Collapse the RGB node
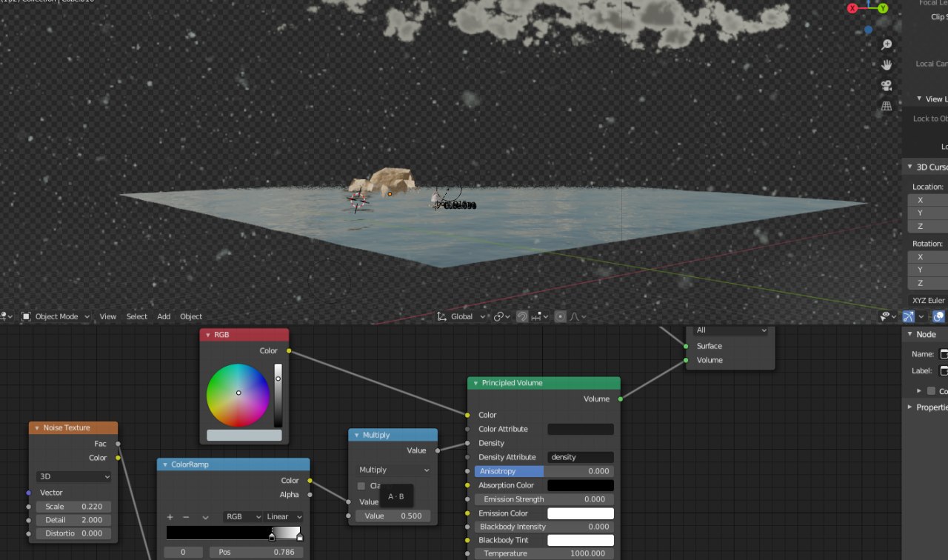The image size is (948, 560). [x=207, y=335]
